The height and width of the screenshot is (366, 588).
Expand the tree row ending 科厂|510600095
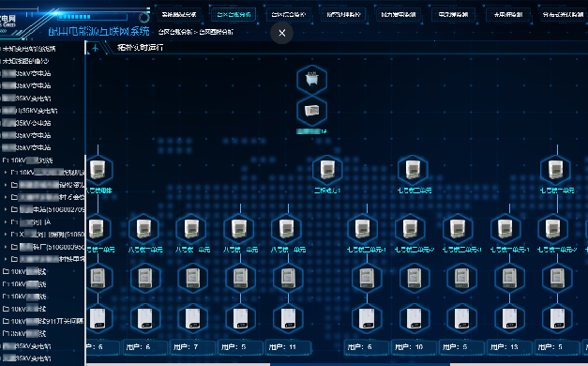tap(6, 247)
